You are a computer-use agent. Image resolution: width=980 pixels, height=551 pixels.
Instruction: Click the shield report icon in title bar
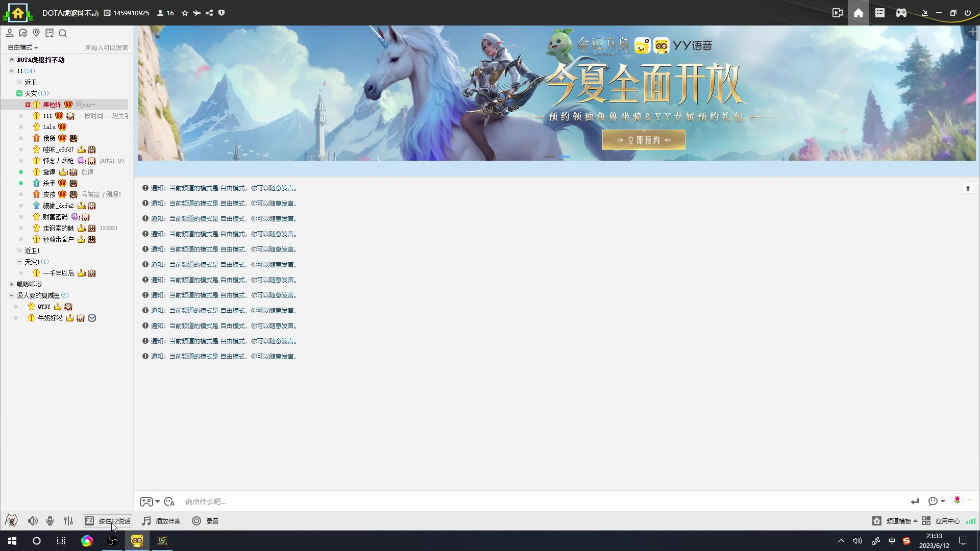222,13
